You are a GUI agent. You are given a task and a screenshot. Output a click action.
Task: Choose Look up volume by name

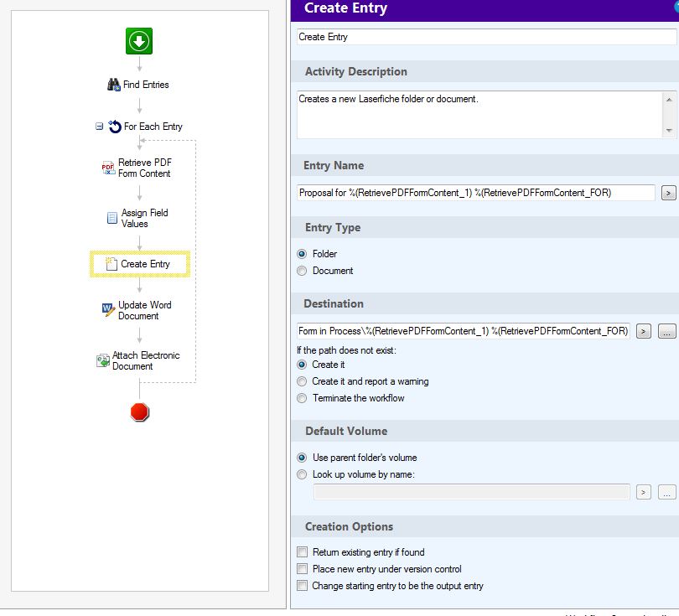(x=302, y=474)
